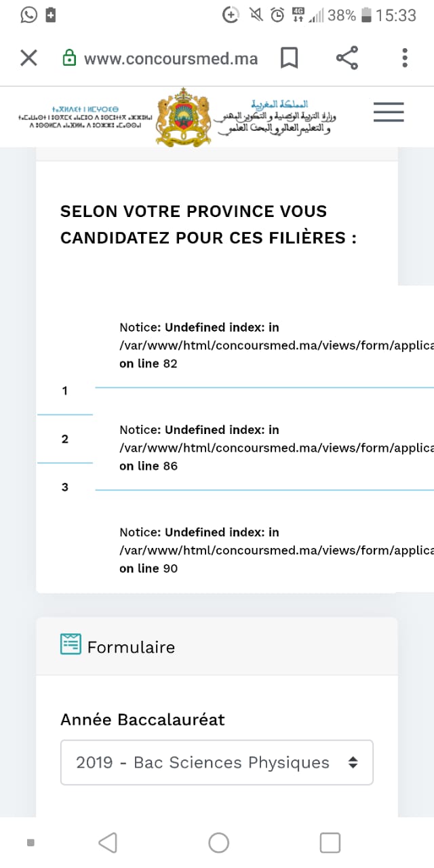The height and width of the screenshot is (868, 434).
Task: Tap the Arabic ministry name header text
Action: (275, 117)
